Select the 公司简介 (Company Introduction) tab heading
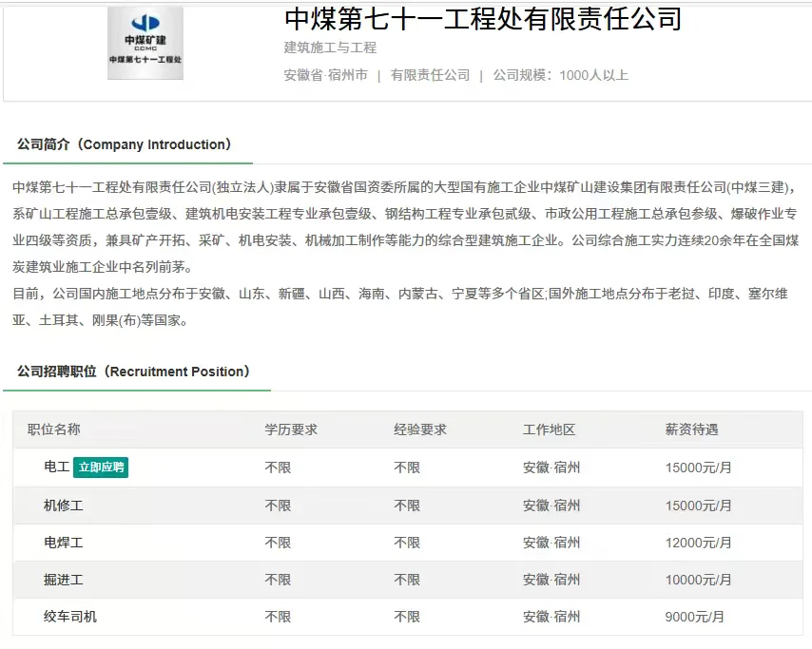The width and height of the screenshot is (812, 649). point(125,144)
